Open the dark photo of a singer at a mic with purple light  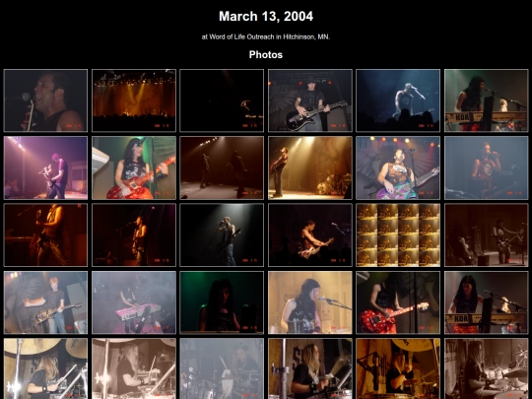(134, 234)
